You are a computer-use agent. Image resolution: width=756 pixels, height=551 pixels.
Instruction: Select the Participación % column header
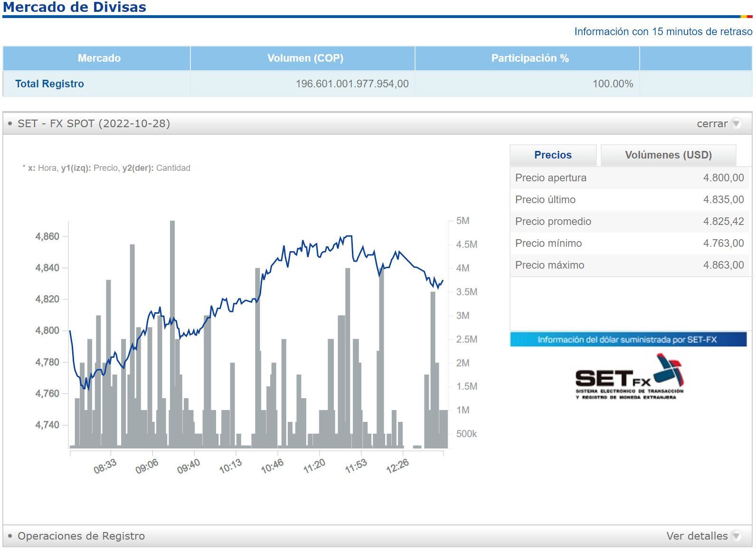529,58
